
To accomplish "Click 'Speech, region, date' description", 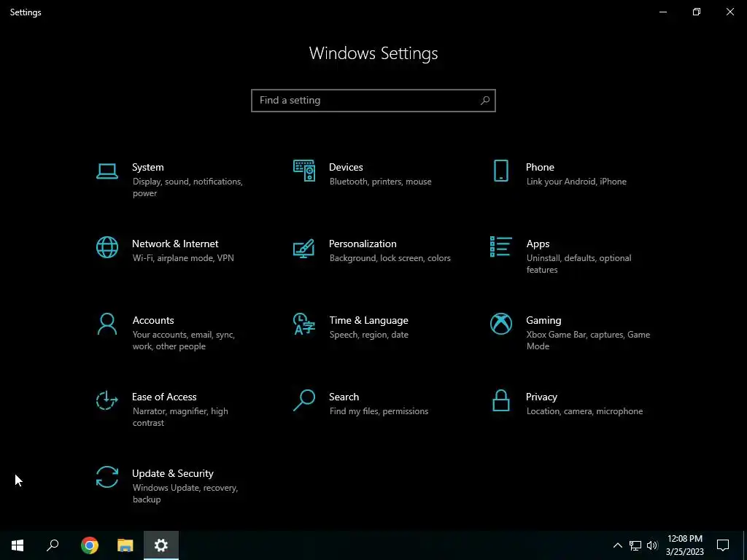I will coord(368,335).
